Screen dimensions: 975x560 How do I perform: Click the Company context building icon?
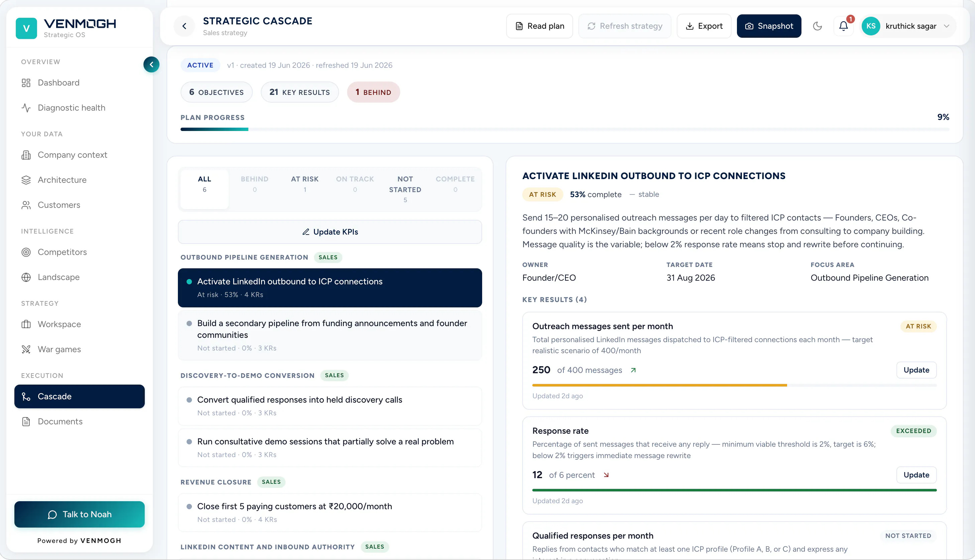(26, 155)
